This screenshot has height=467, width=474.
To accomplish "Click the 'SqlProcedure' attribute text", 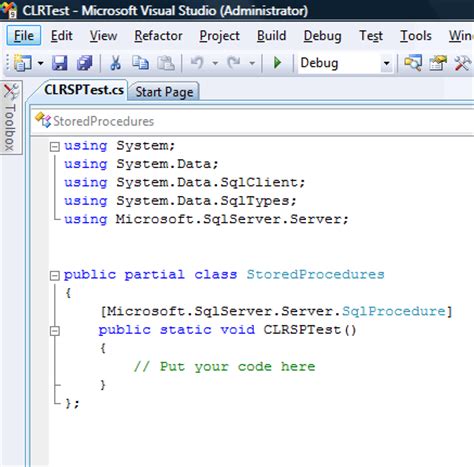I will click(x=394, y=311).
